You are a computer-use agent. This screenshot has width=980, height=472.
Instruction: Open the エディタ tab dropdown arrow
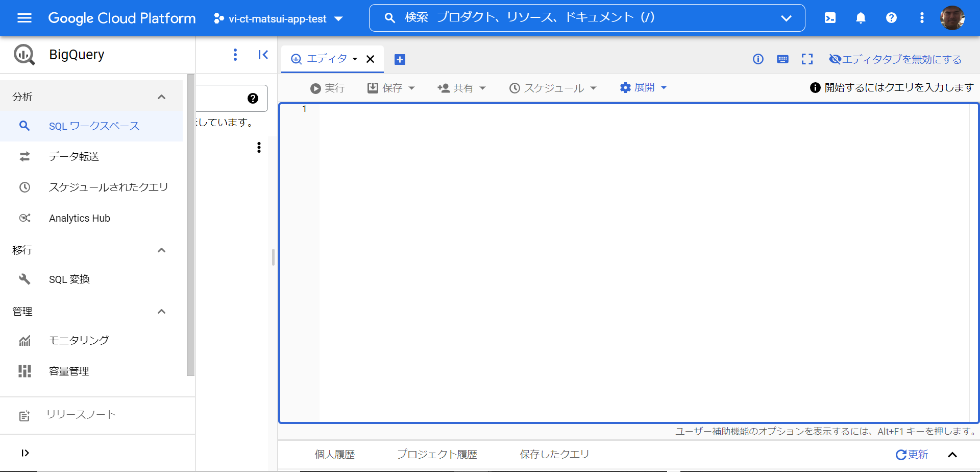(x=355, y=59)
